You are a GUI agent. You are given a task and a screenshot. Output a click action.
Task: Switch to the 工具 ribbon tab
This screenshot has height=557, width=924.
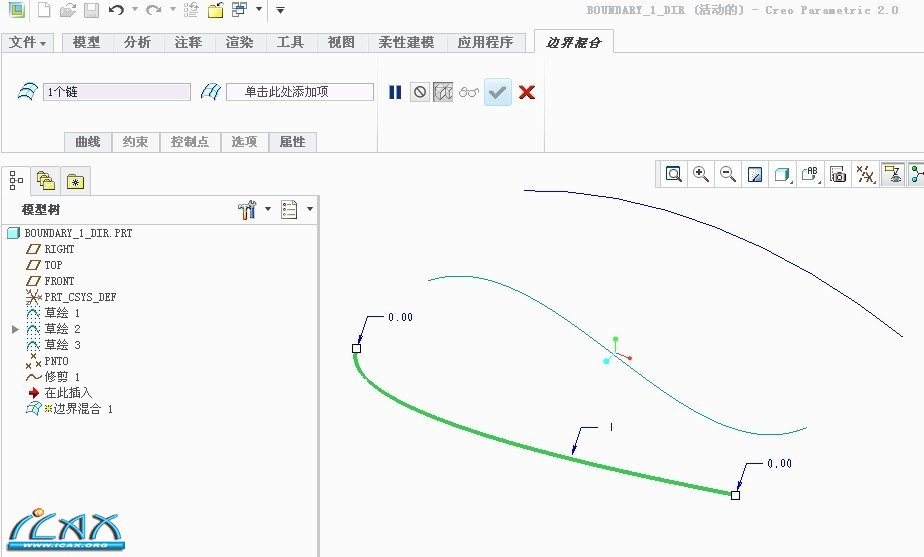pyautogui.click(x=290, y=42)
